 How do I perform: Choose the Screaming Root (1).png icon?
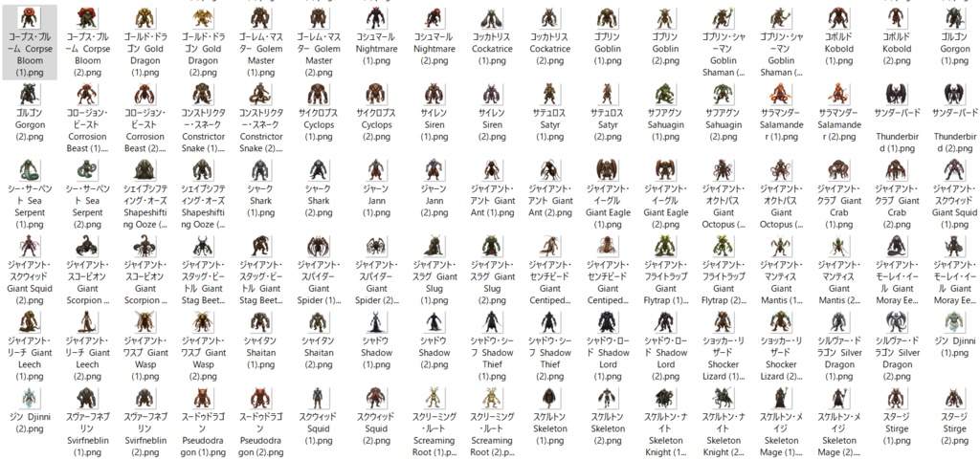coord(434,398)
